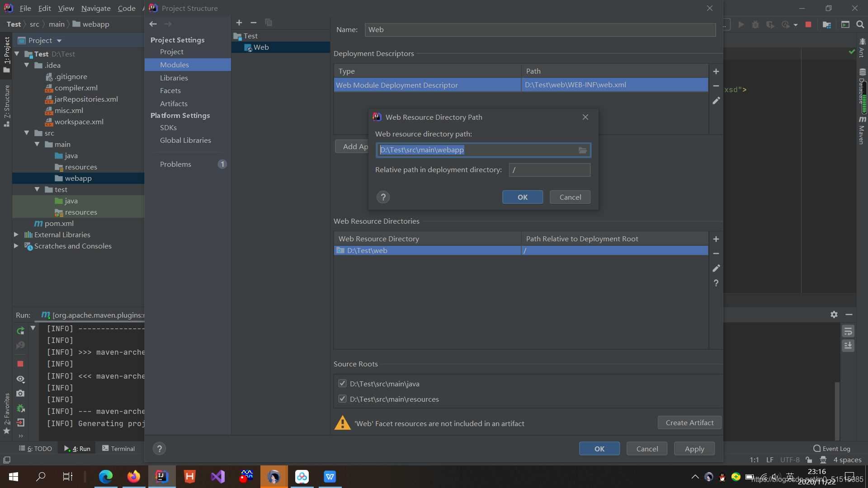Collapse the Test project tree node
Image resolution: width=868 pixels, height=488 pixels.
[x=17, y=54]
